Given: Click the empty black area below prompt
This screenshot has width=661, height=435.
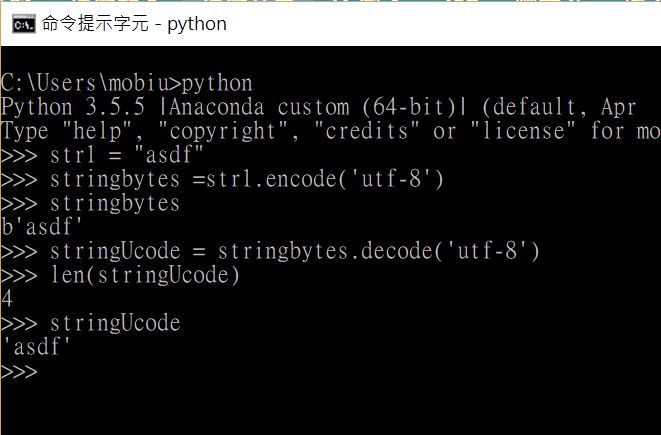Looking at the screenshot, I should point(330,407).
